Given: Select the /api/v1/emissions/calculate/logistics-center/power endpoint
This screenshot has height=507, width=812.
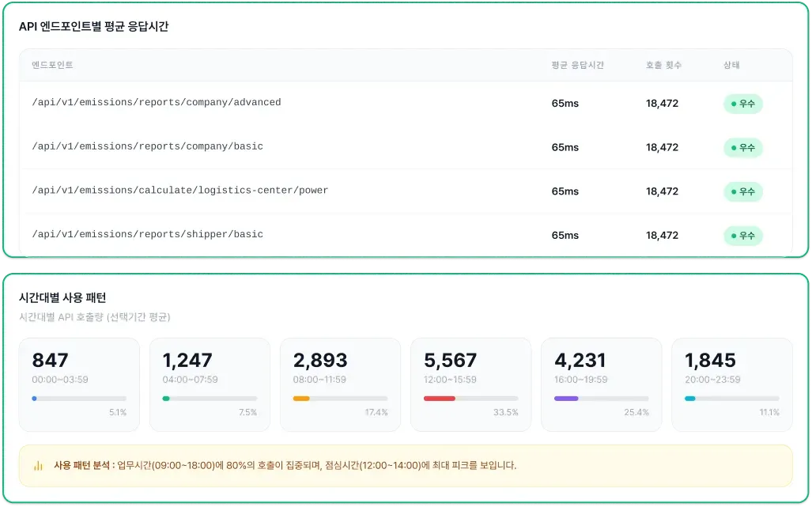Looking at the screenshot, I should point(179,190).
